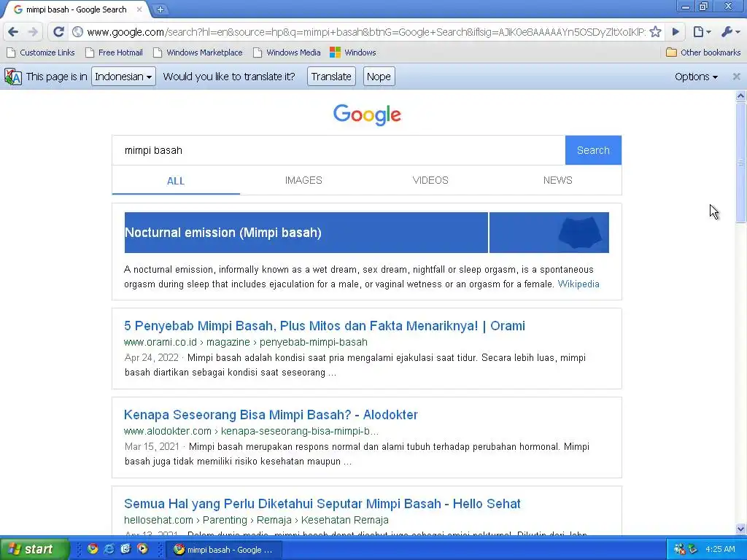Image resolution: width=747 pixels, height=560 pixels.
Task: Launch Chrome from quick launch
Action: [93, 549]
